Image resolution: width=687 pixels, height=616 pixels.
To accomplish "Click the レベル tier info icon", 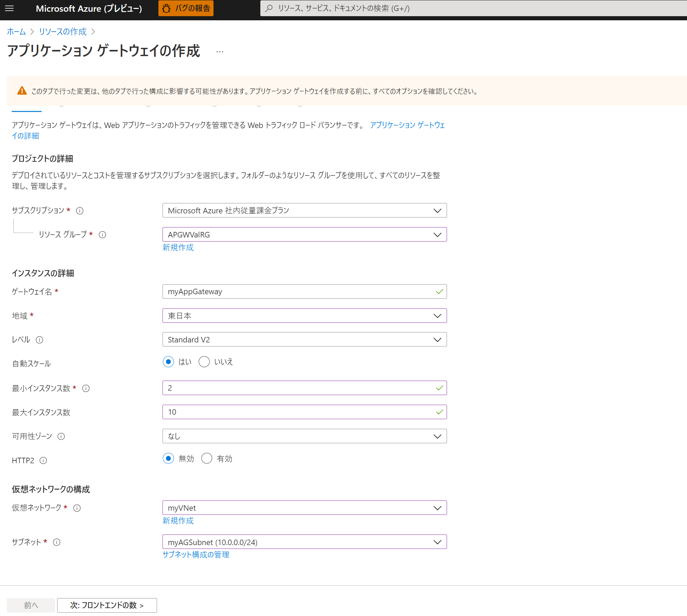I will coord(40,340).
